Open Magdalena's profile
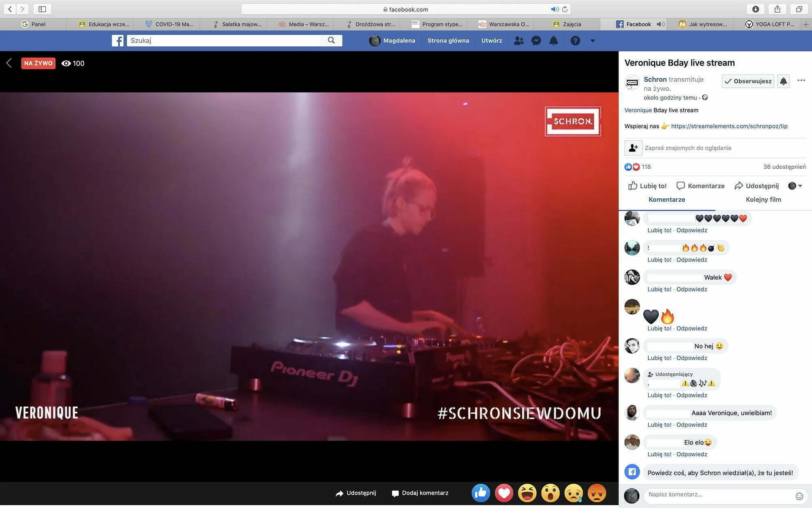The image size is (812, 508). [392, 41]
